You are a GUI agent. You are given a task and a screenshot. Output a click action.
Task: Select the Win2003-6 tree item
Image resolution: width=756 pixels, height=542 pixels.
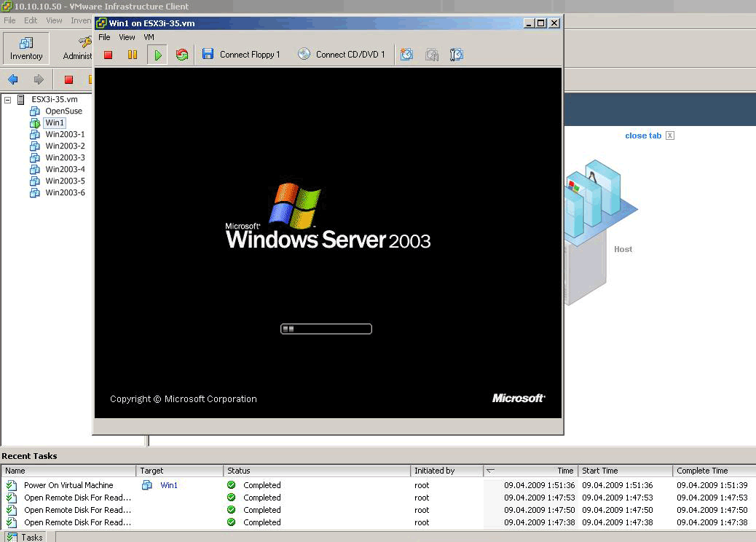coord(65,192)
